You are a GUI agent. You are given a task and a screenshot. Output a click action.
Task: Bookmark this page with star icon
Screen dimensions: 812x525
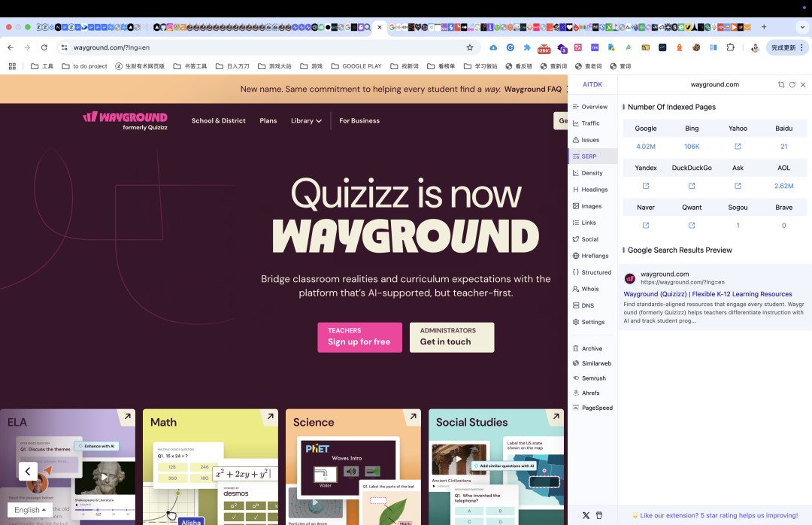(x=470, y=47)
